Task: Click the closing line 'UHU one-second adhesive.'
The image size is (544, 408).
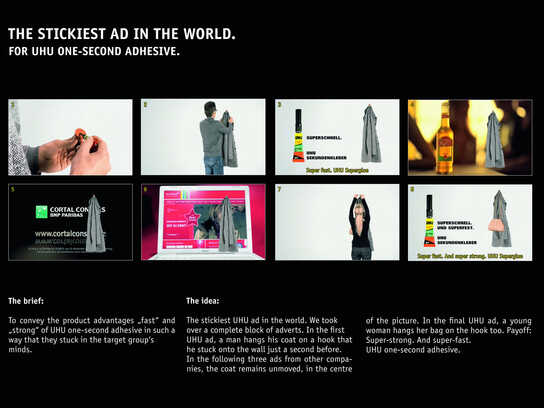Action: pos(413,350)
